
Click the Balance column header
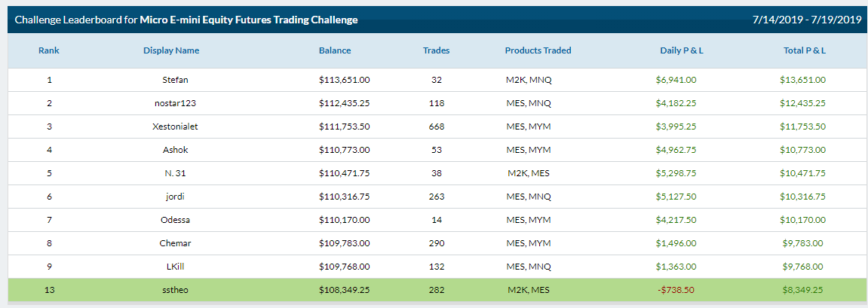point(335,50)
